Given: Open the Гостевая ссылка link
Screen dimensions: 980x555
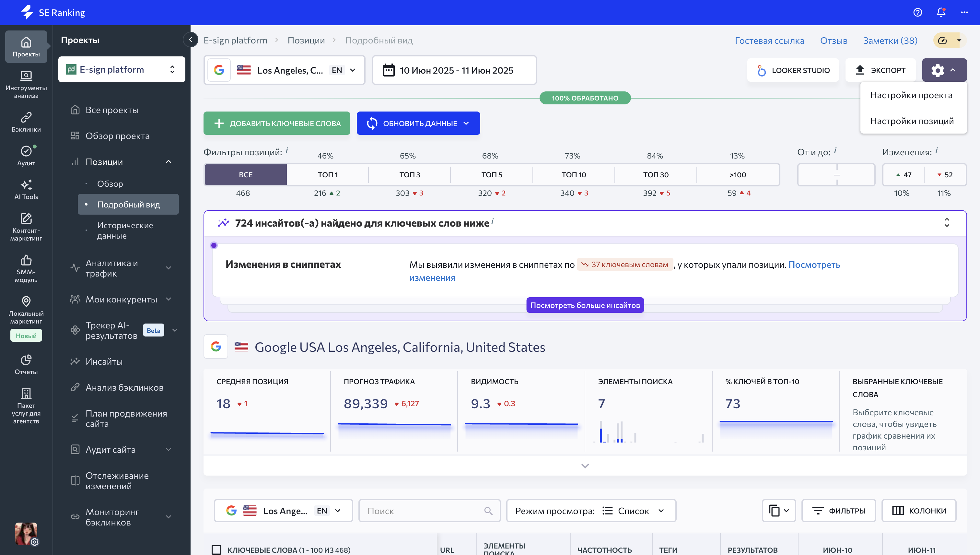Looking at the screenshot, I should tap(769, 41).
